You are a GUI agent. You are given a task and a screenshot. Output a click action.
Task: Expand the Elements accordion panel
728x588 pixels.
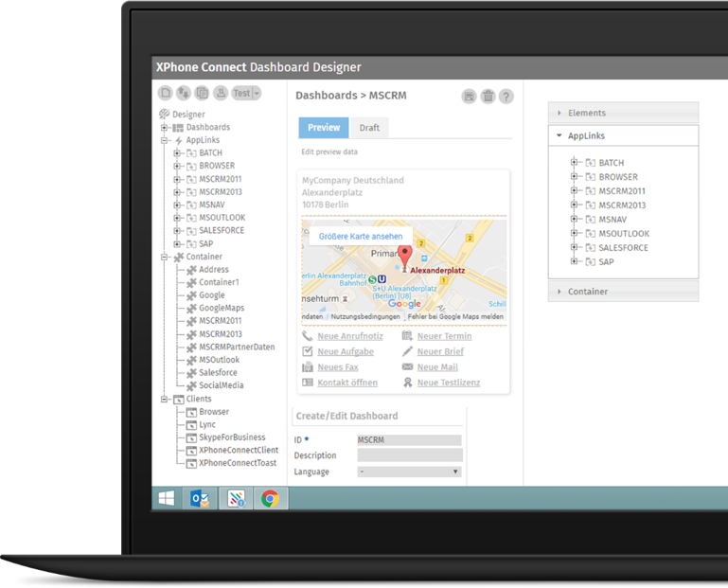[623, 113]
